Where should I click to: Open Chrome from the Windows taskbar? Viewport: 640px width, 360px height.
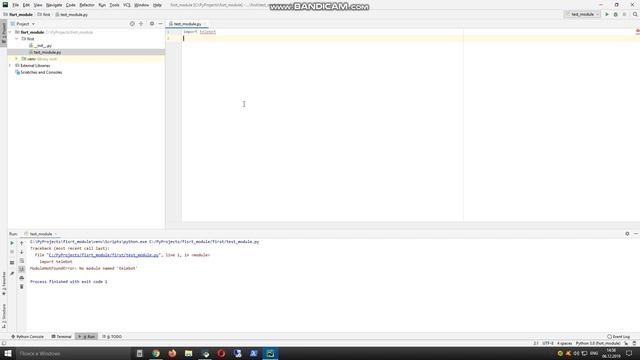point(156,353)
